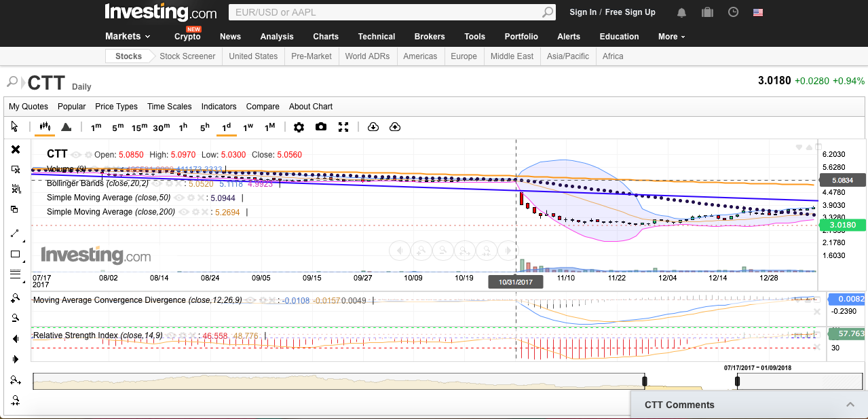Select the 1w time scale

[248, 127]
